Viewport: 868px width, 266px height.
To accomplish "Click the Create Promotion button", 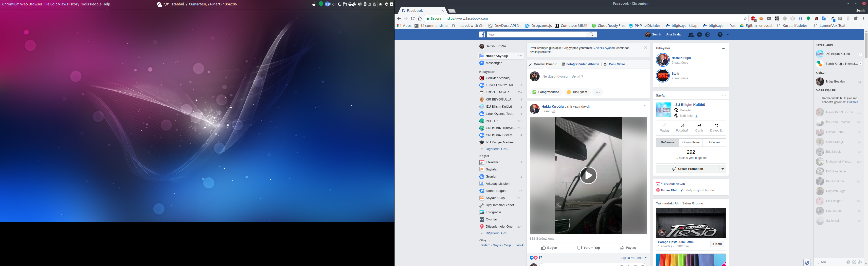I will 687,169.
